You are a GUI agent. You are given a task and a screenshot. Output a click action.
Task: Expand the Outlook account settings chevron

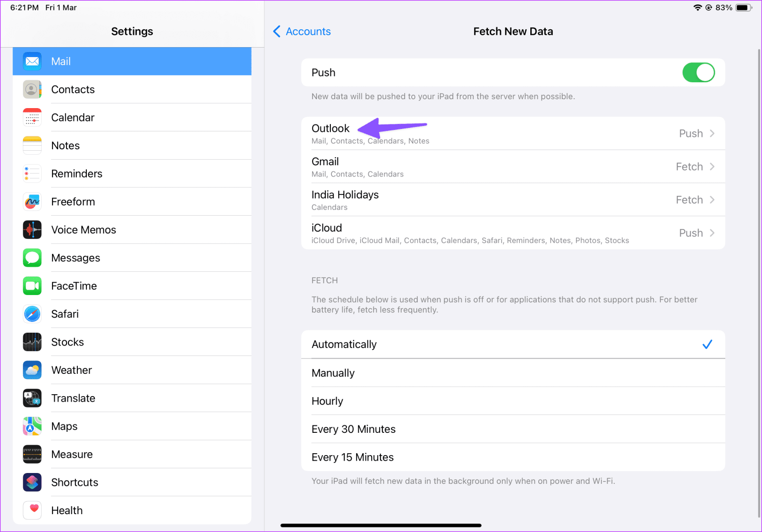(x=712, y=133)
